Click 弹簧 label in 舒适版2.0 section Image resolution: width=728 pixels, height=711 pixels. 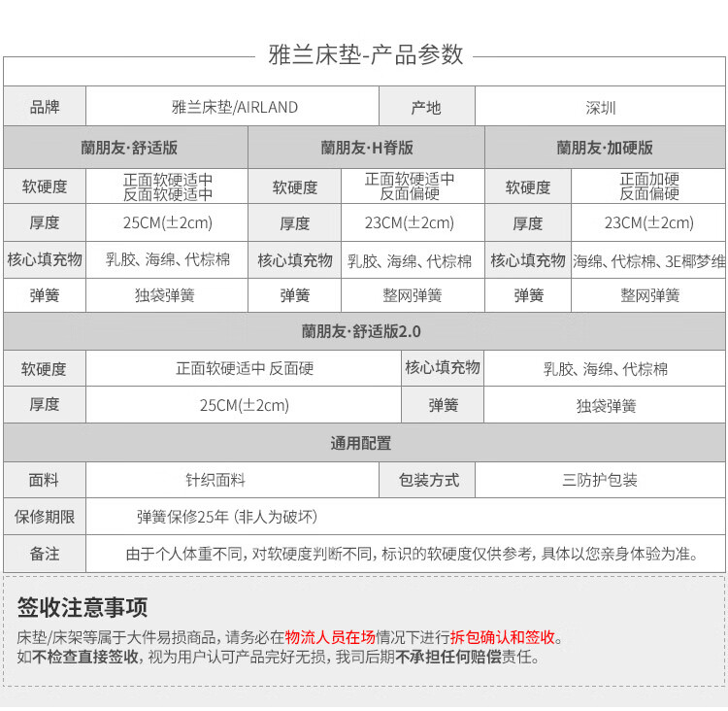tap(443, 405)
